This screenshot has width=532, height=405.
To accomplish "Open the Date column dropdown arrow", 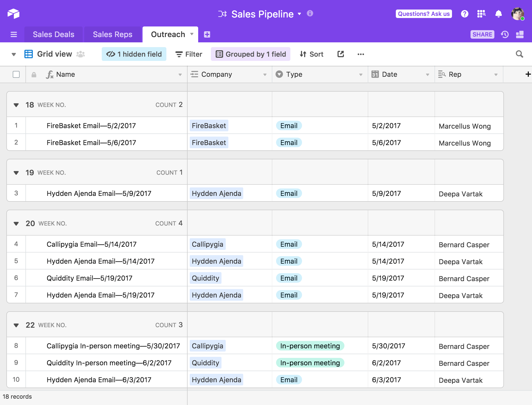I will point(427,75).
